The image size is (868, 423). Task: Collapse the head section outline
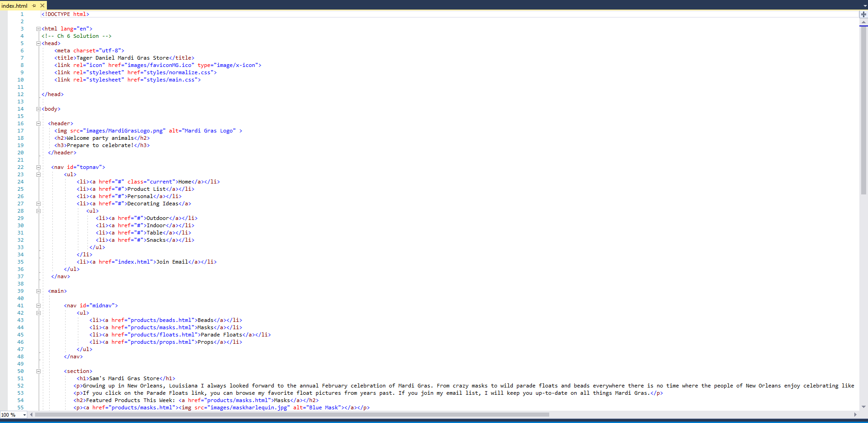coord(39,43)
